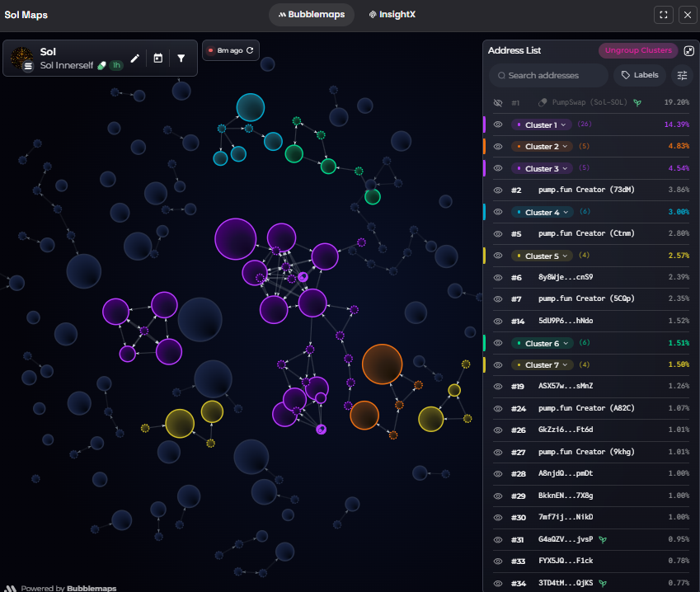Viewport: 700px width, 592px height.
Task: Open the calendar date picker icon
Action: point(158,58)
